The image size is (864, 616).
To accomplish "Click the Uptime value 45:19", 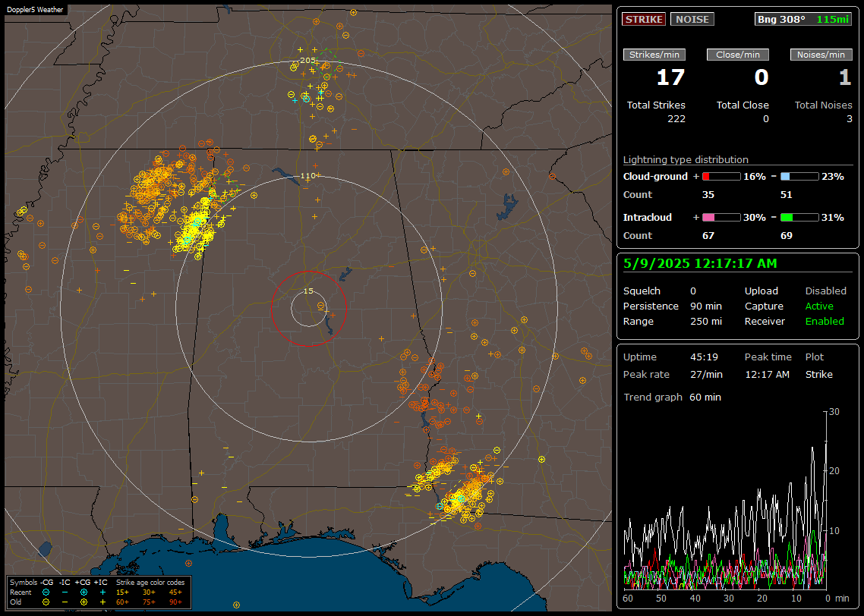I will pos(705,357).
